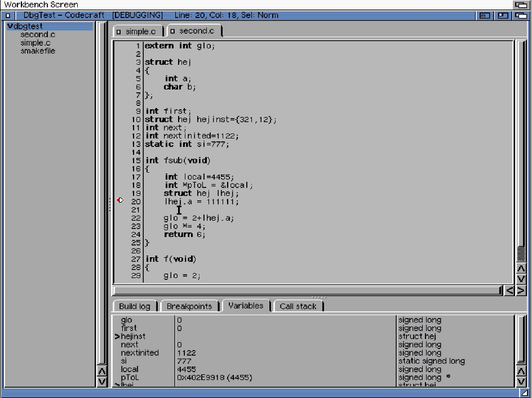The width and height of the screenshot is (532, 398).
Task: Click the code editor scroll down arrow
Action: click(x=521, y=279)
